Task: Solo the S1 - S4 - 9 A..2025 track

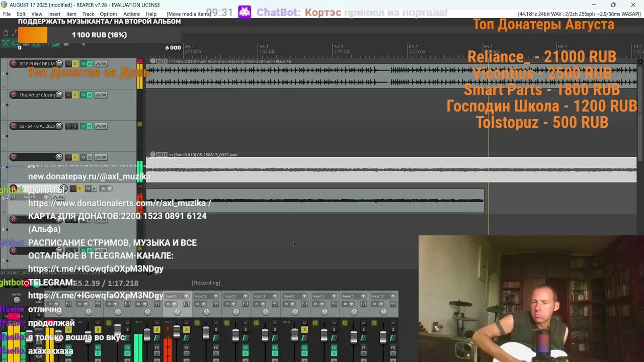Action: [x=75, y=126]
